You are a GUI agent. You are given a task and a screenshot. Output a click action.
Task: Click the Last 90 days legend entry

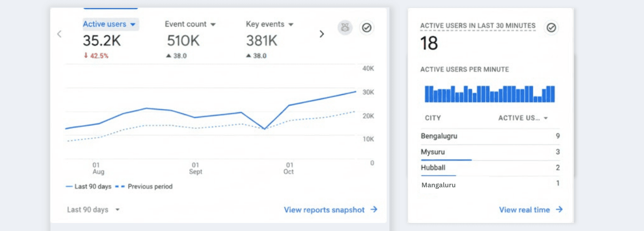pos(88,187)
